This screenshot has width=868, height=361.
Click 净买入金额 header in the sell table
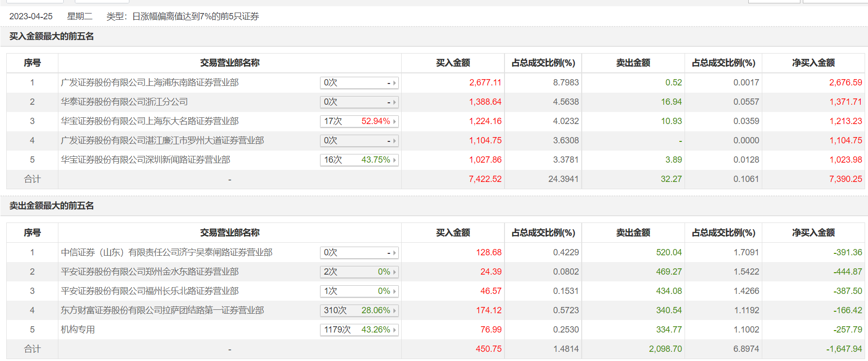tap(813, 233)
